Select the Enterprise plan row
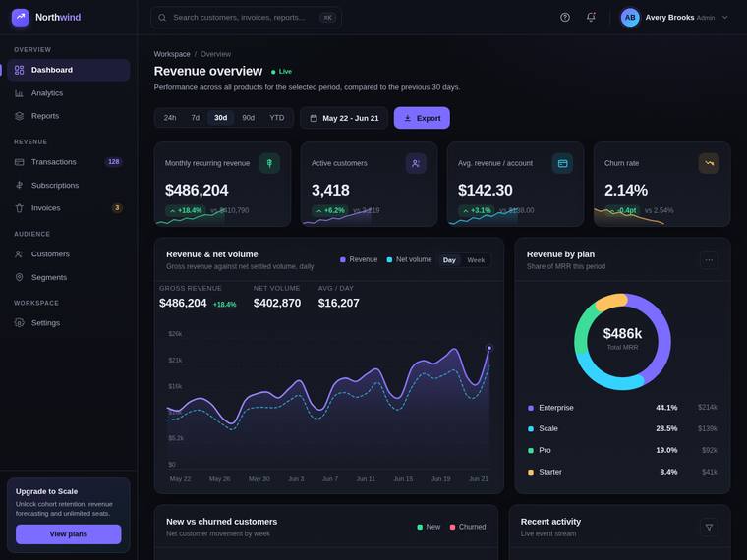 (622, 408)
